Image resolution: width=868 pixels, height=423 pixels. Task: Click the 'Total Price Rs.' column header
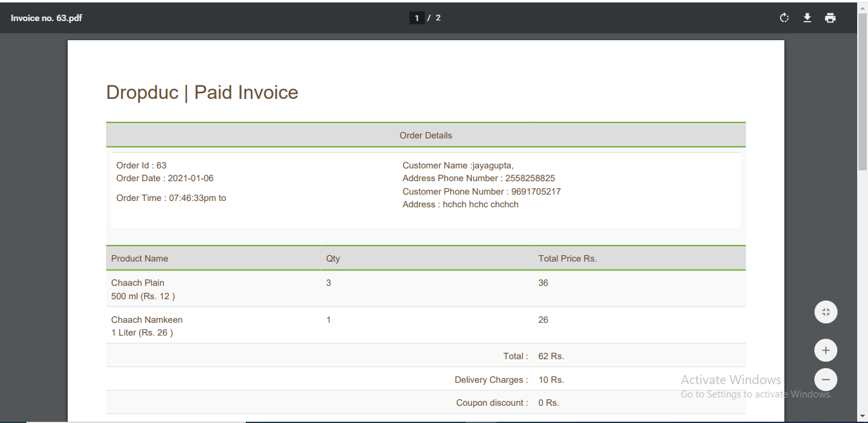pyautogui.click(x=567, y=258)
